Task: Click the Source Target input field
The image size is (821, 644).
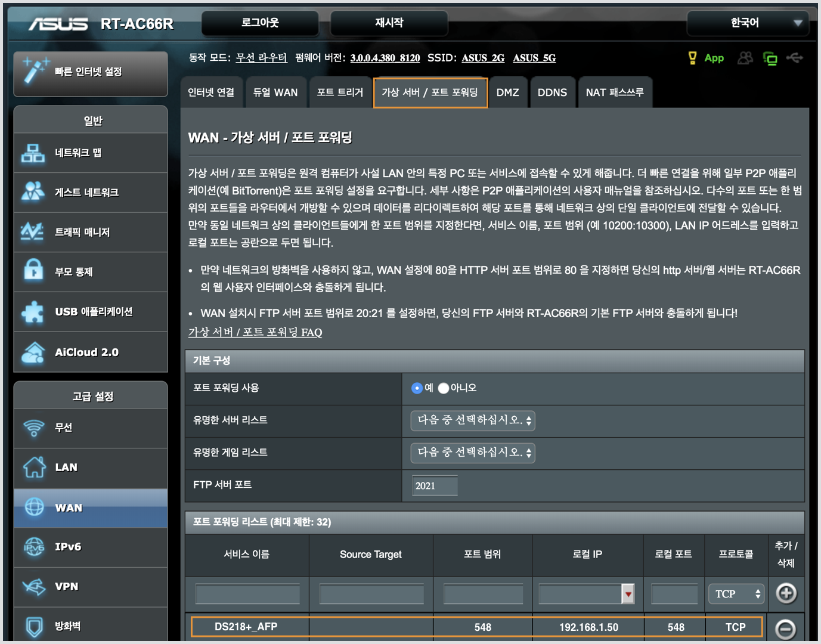Action: [371, 594]
